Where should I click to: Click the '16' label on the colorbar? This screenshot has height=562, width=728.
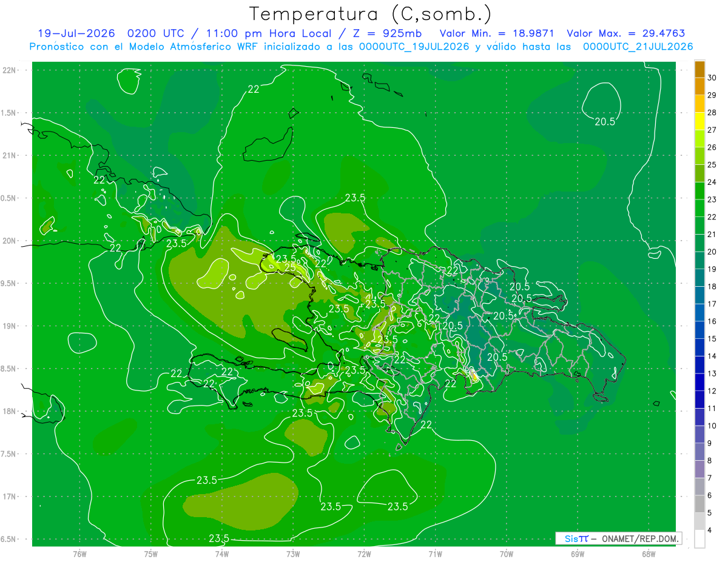(x=712, y=321)
